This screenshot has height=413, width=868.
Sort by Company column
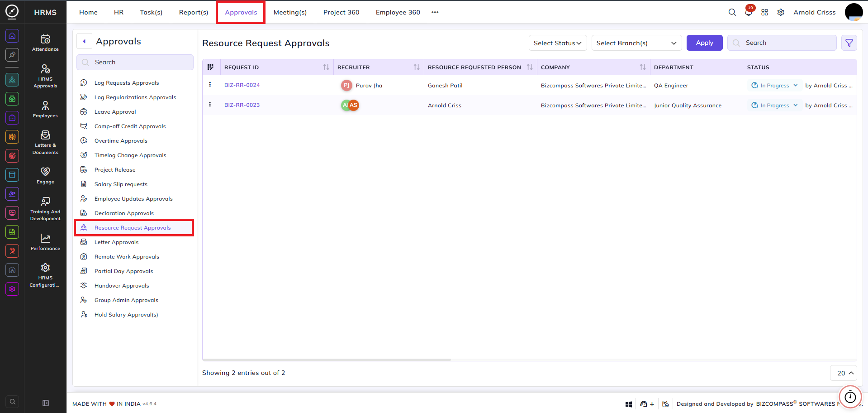click(643, 67)
